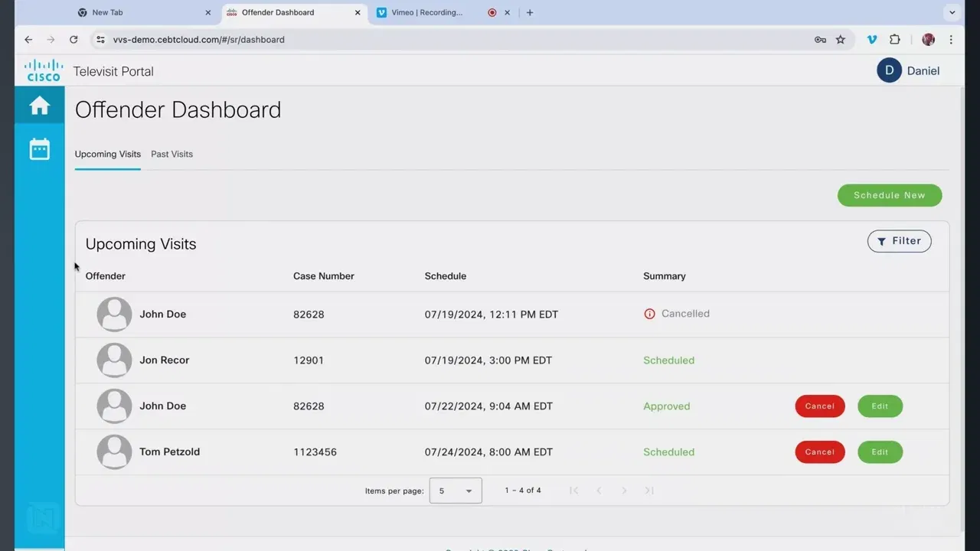Image resolution: width=980 pixels, height=551 pixels.
Task: Open the Chrome profile picture
Action: [929, 40]
